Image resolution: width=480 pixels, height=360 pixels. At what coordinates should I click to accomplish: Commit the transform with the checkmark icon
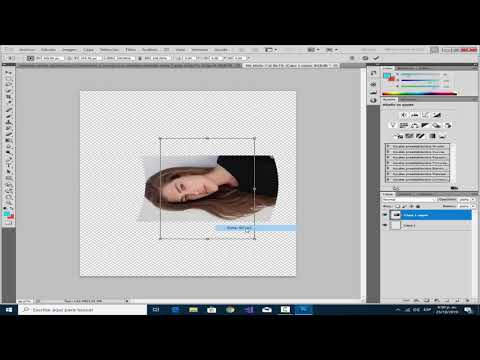[376, 58]
